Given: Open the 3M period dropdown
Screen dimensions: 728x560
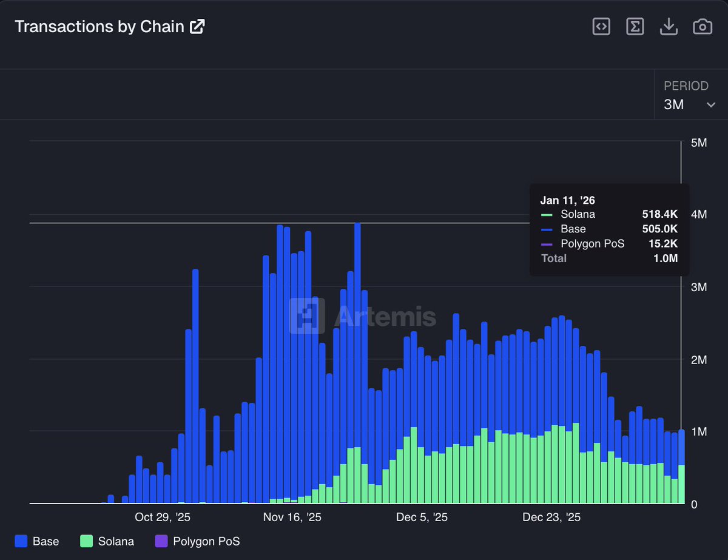Looking at the screenshot, I should (x=690, y=105).
